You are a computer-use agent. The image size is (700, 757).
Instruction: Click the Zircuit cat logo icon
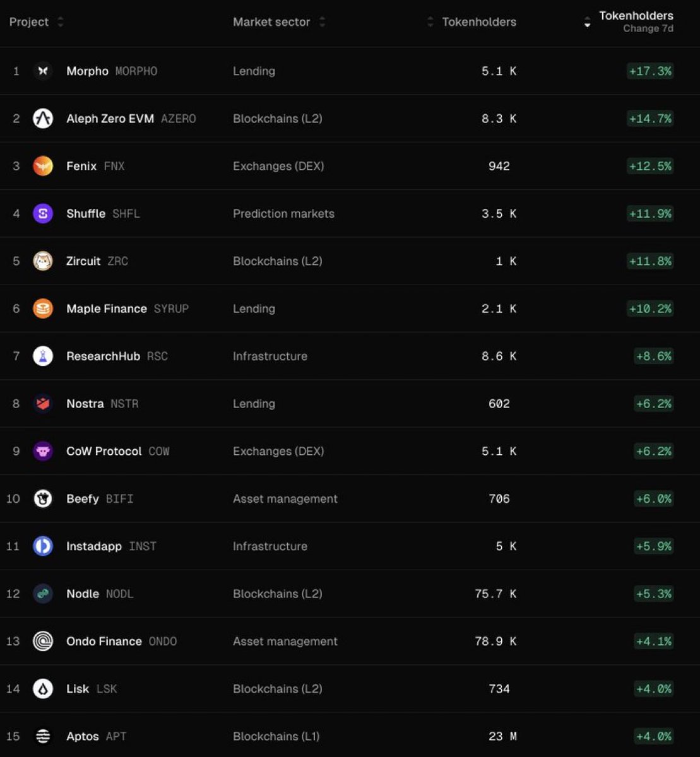(43, 261)
